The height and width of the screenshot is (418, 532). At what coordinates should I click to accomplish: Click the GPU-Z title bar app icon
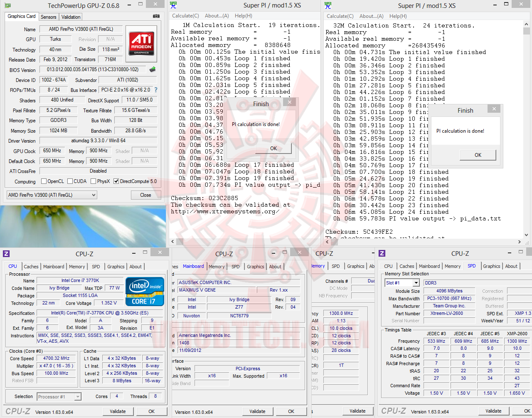(x=7, y=5)
